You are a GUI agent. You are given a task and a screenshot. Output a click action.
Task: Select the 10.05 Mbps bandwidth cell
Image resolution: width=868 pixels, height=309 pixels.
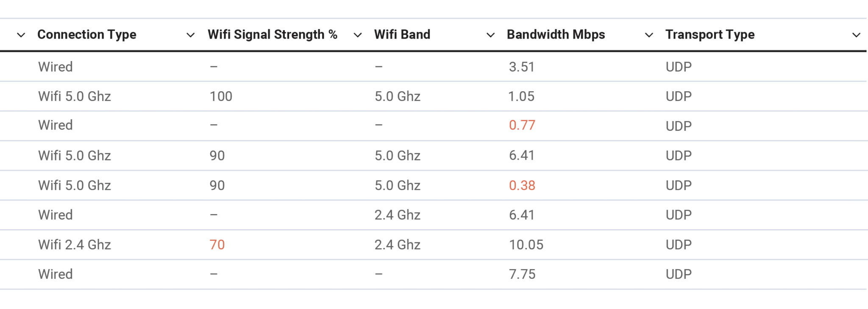[x=526, y=244]
